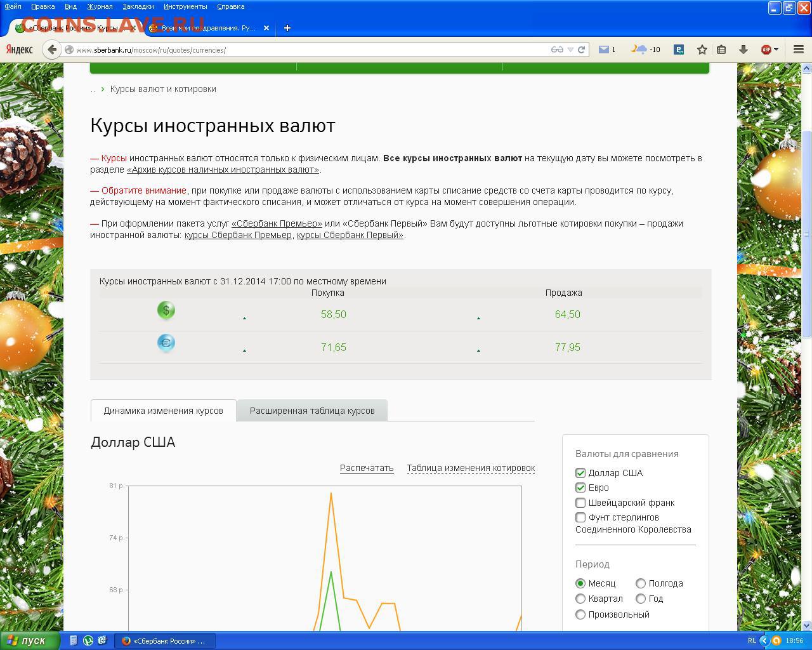
Task: Click the Adblock Plus ABP icon
Action: click(x=766, y=50)
